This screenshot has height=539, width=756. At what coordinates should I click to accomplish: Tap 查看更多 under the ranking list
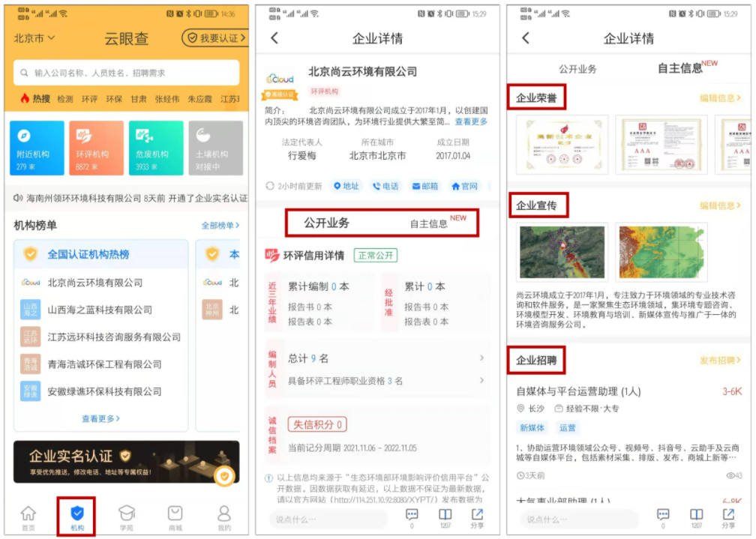coord(100,418)
